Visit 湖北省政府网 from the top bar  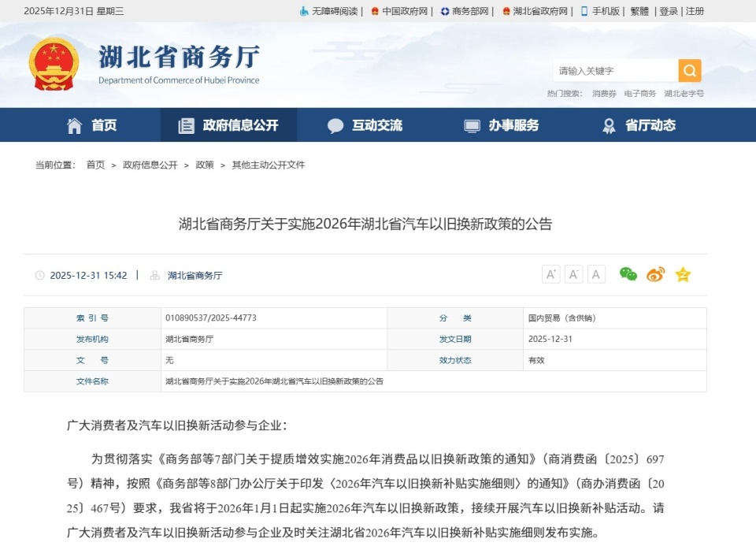(x=542, y=12)
